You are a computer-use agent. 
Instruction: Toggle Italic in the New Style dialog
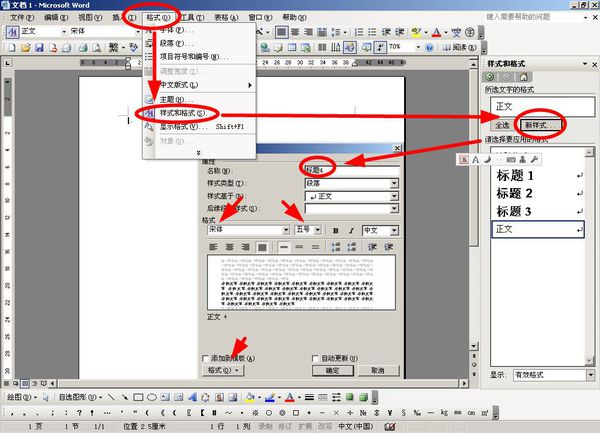click(x=351, y=230)
